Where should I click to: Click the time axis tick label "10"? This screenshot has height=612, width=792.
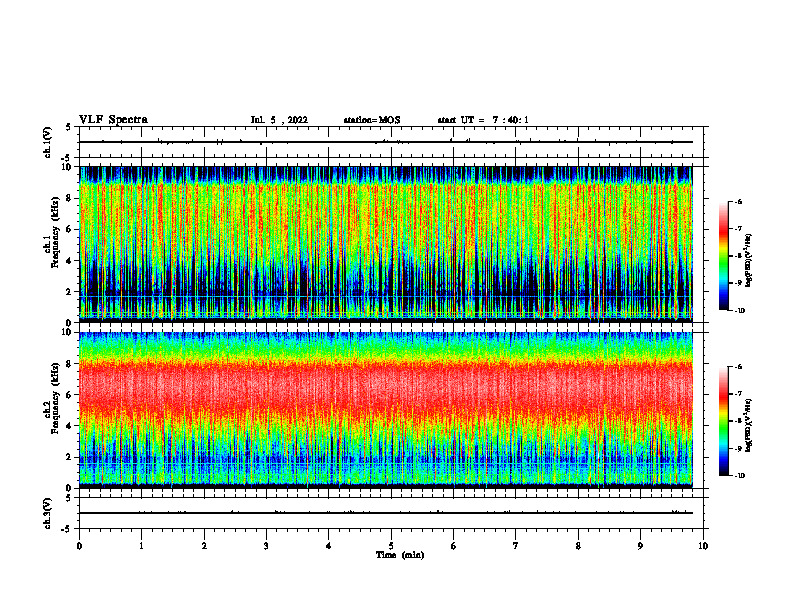(x=703, y=546)
